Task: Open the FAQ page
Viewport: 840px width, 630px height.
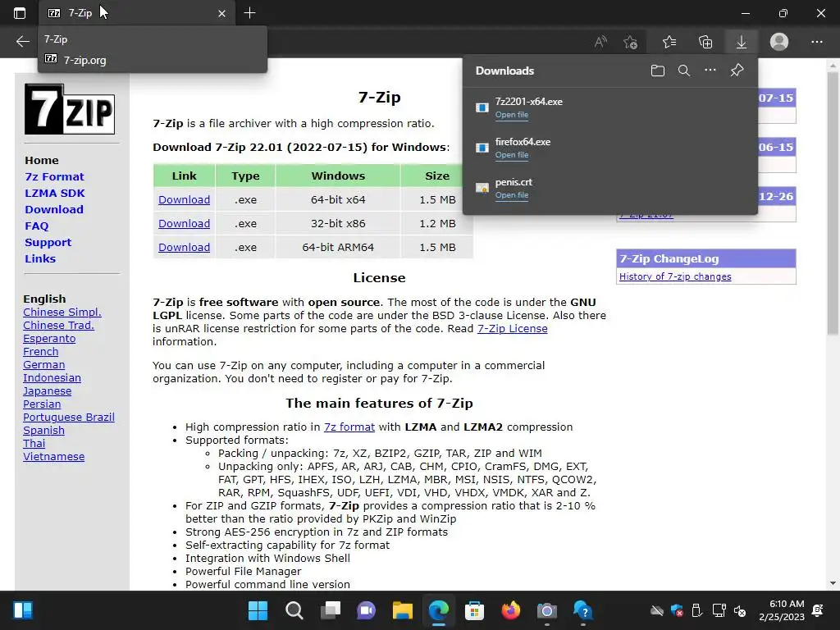Action: click(x=36, y=226)
